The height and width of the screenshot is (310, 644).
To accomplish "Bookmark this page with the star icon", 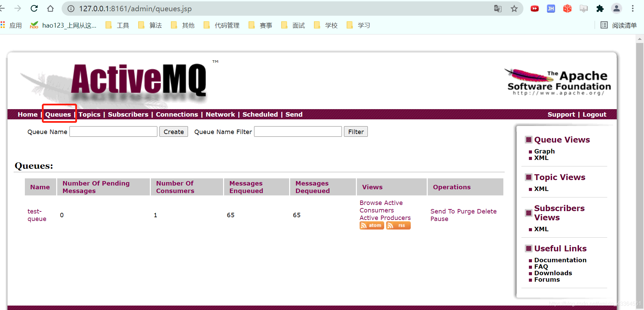I will [x=514, y=9].
